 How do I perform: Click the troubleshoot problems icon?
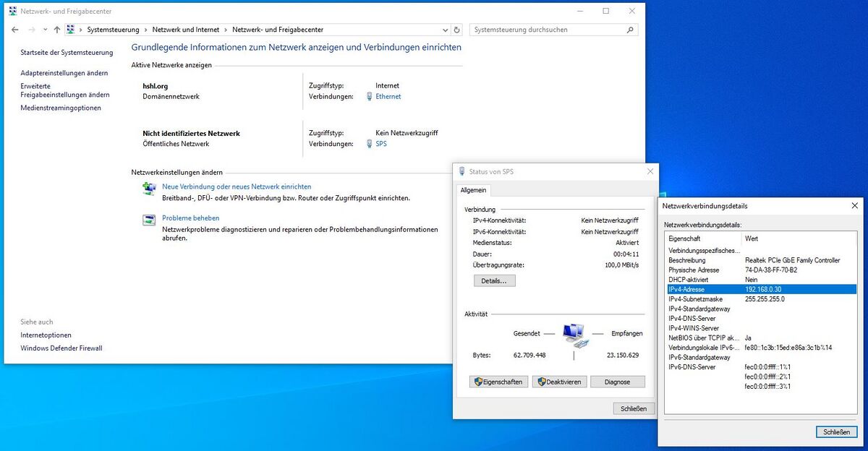(149, 220)
